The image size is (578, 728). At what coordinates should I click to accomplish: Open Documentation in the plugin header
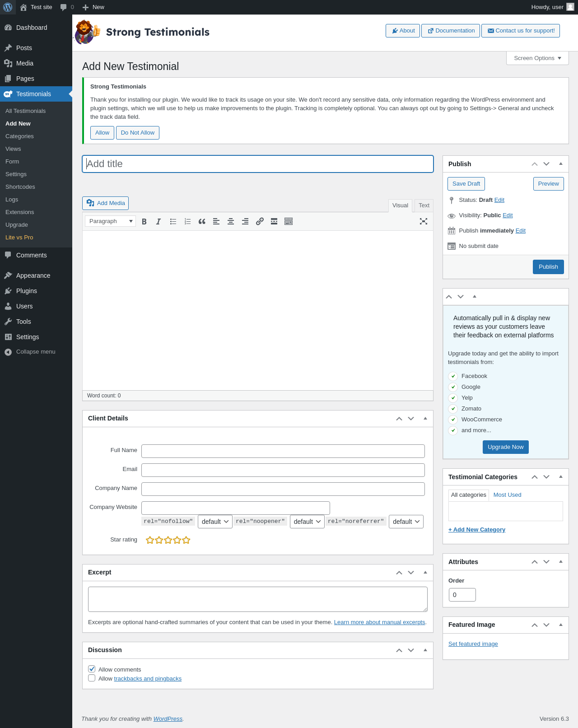click(451, 31)
